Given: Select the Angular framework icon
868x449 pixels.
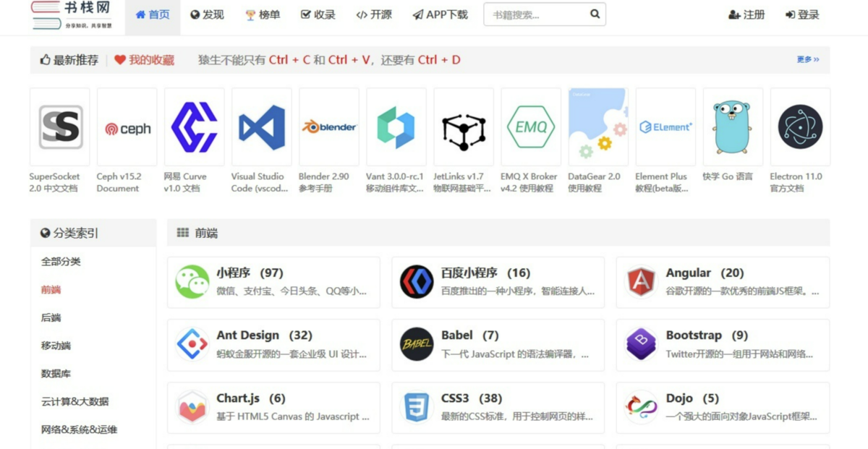Looking at the screenshot, I should pyautogui.click(x=640, y=280).
